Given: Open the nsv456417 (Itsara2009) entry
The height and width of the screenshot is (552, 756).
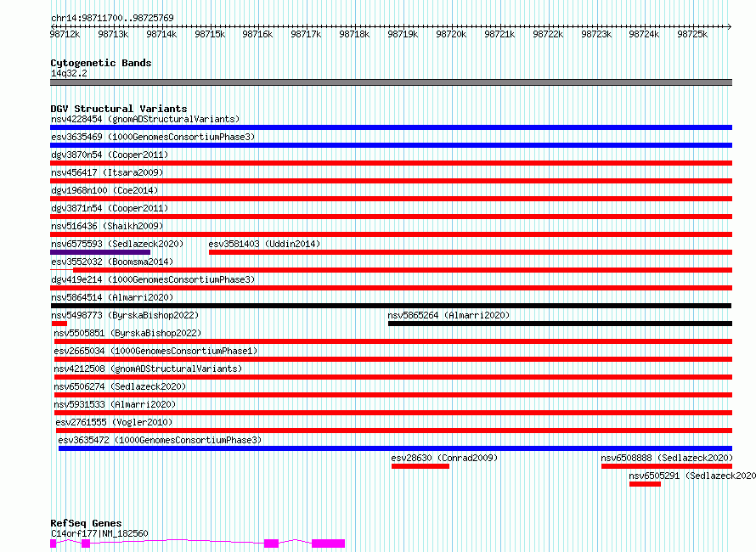Looking at the screenshot, I should pos(107,172).
